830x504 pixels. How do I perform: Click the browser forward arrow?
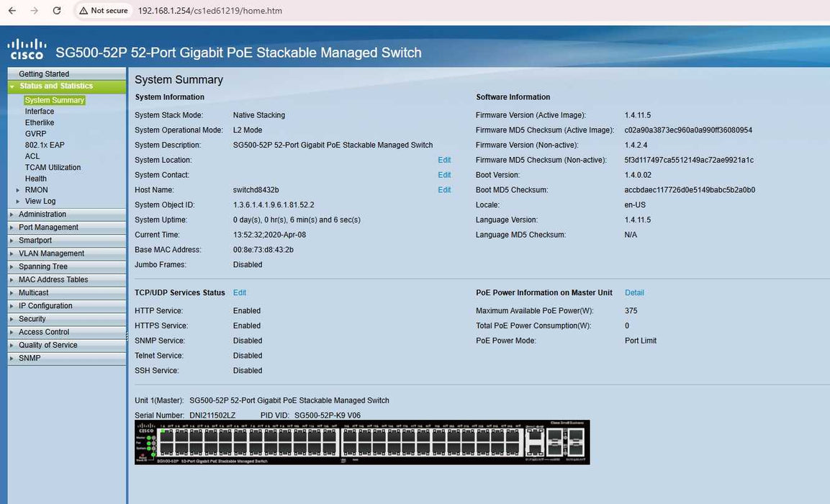click(35, 11)
